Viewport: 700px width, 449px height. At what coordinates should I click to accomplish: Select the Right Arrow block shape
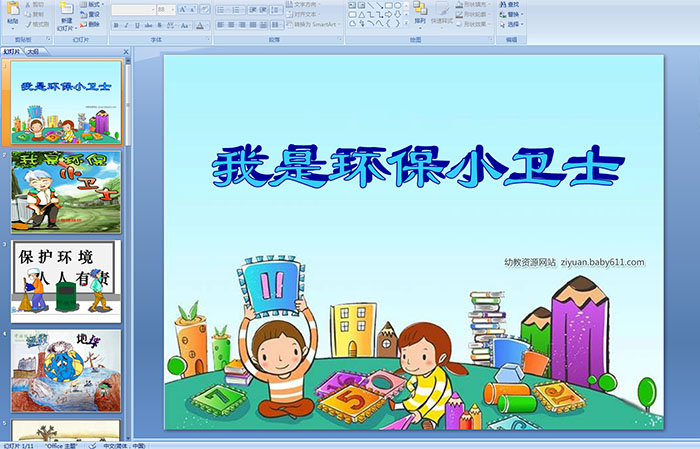point(388,14)
